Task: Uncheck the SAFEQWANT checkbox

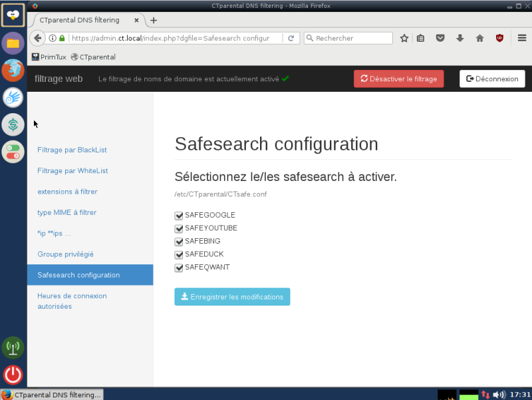Action: pyautogui.click(x=178, y=268)
